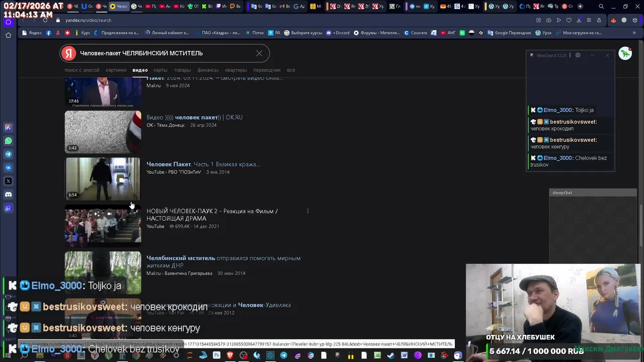Select the видео tab

140,70
